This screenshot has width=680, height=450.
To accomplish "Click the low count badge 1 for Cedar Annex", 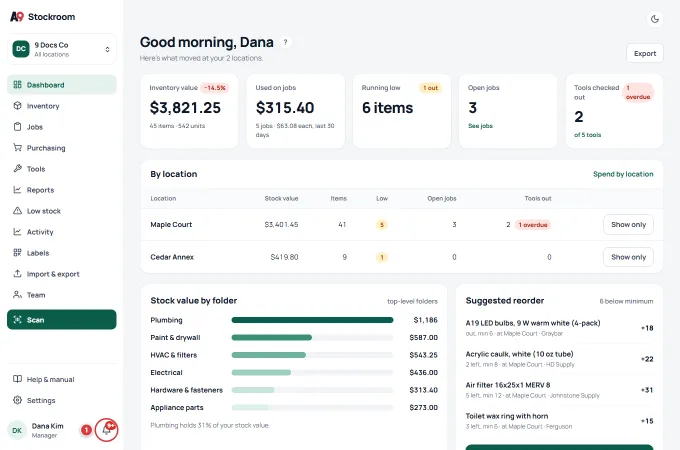I will click(382, 257).
